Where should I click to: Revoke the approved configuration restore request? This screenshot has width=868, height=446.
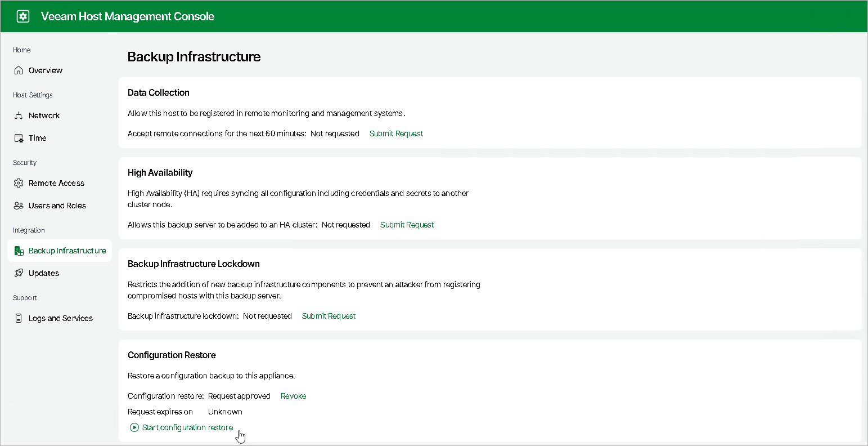(293, 396)
